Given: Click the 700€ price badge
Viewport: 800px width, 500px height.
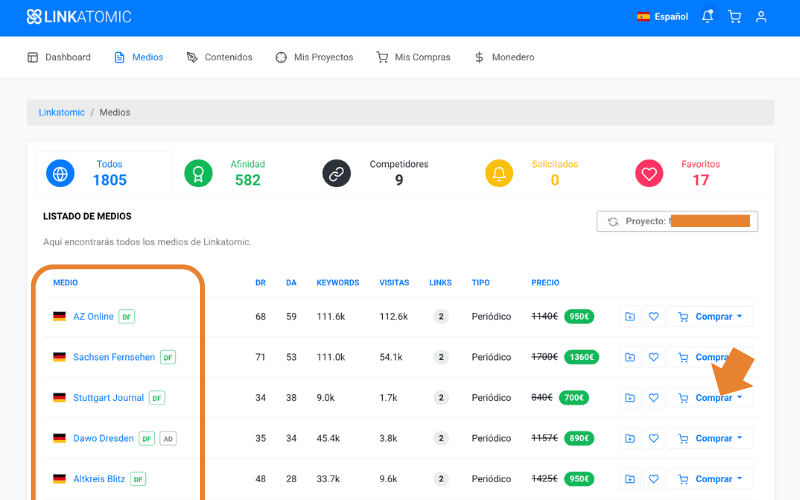Looking at the screenshot, I should (574, 398).
